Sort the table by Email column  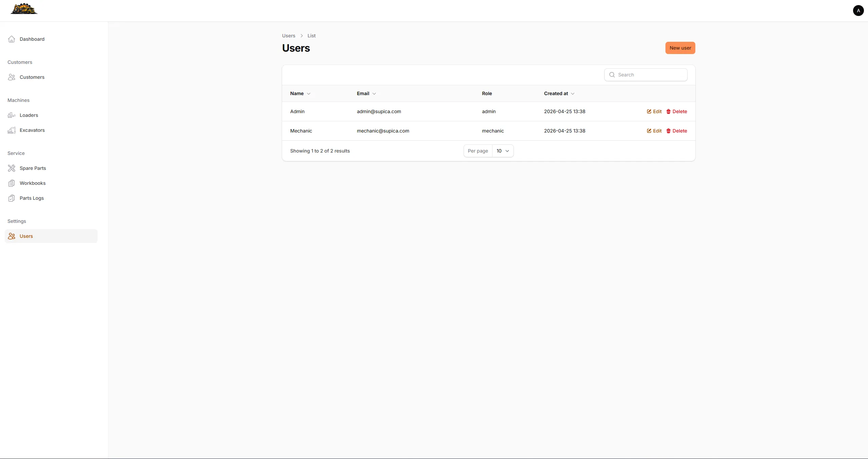tap(366, 93)
